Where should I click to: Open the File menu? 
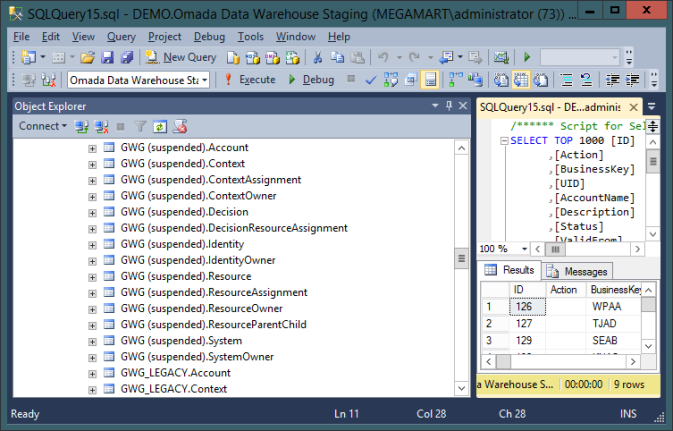pyautogui.click(x=21, y=37)
